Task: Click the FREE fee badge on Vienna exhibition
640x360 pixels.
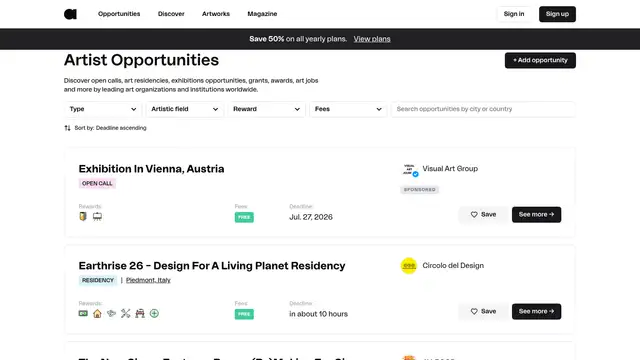Action: click(x=244, y=217)
